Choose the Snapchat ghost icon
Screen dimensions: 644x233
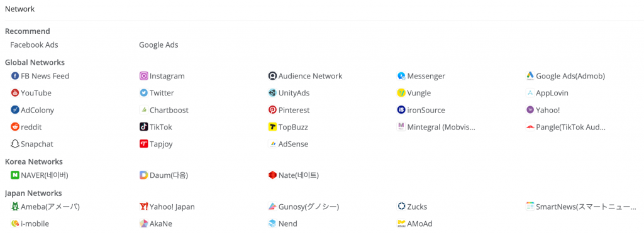click(x=15, y=144)
